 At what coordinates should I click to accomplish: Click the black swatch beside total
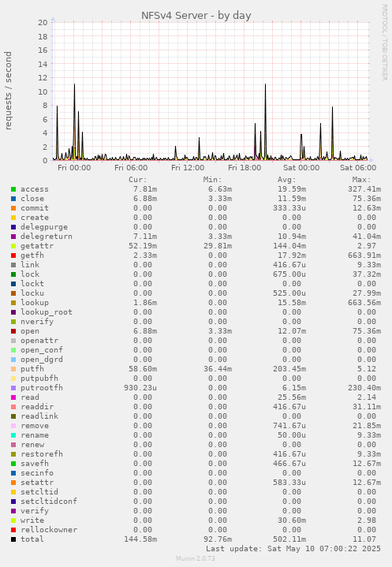(13, 539)
